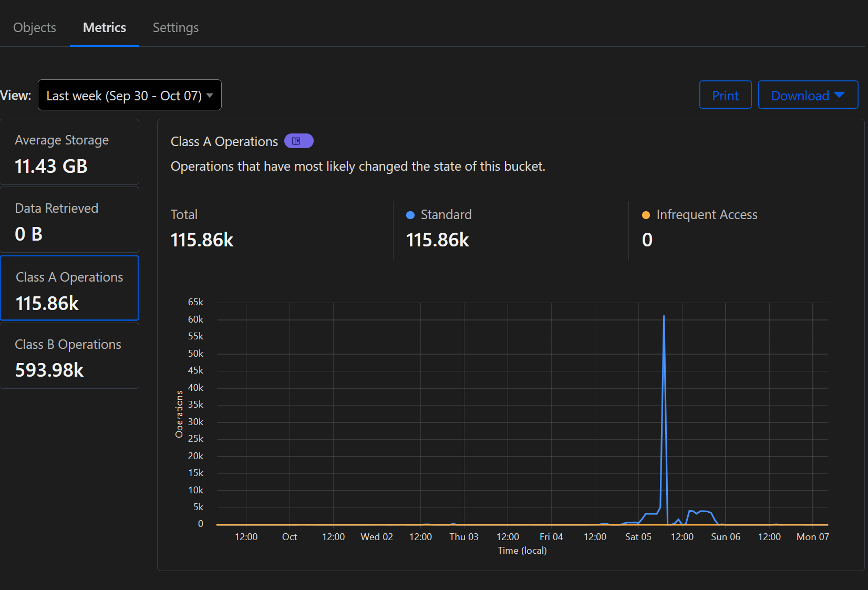
Task: Click the Total '115.86k' value
Action: (x=202, y=240)
